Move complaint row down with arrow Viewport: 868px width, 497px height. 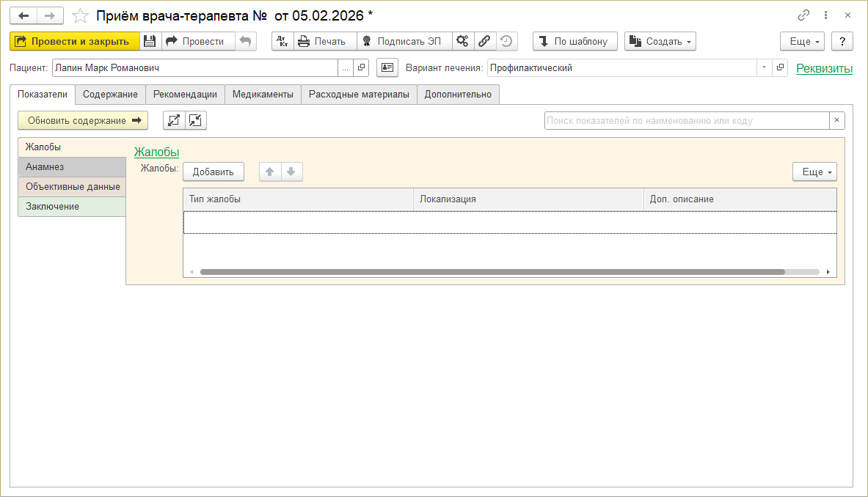[x=291, y=172]
